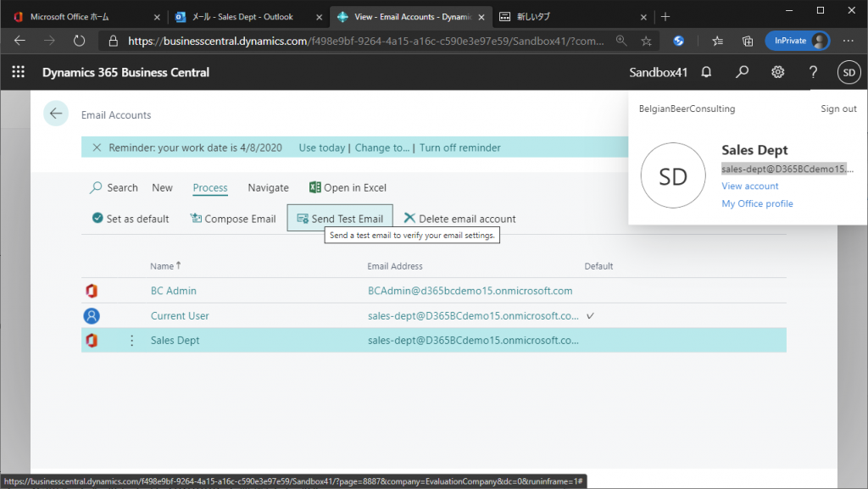
Task: Click My Office profile link
Action: [757, 203]
